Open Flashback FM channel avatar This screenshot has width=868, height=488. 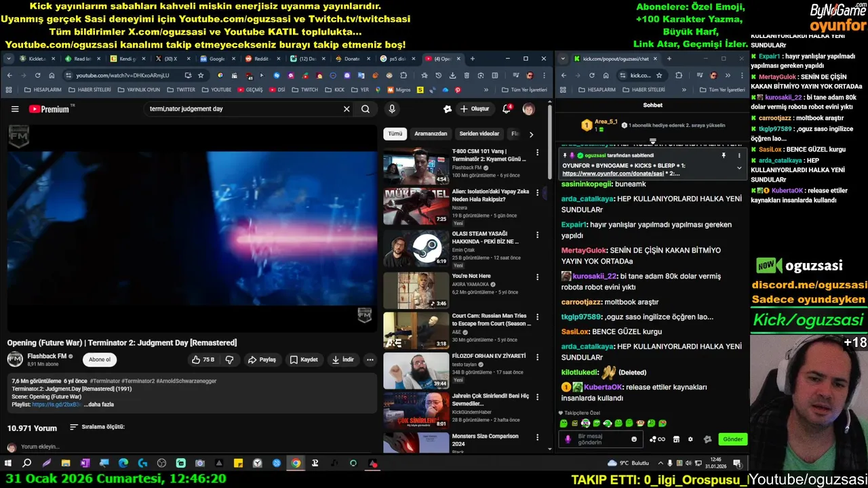(15, 359)
